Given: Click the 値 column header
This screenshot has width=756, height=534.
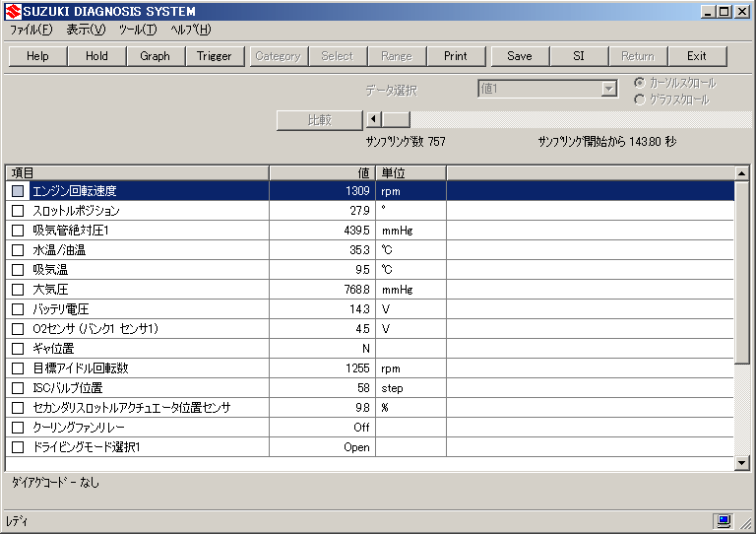Looking at the screenshot, I should 322,172.
